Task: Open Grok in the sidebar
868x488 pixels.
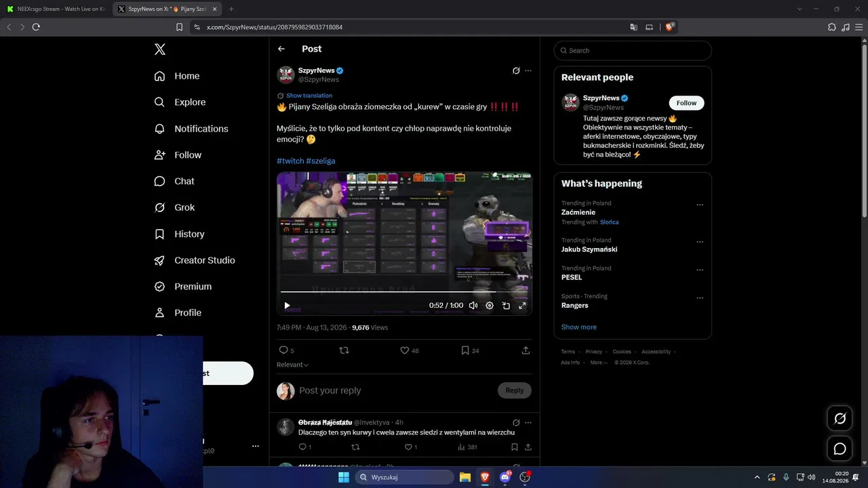Action: [174, 207]
